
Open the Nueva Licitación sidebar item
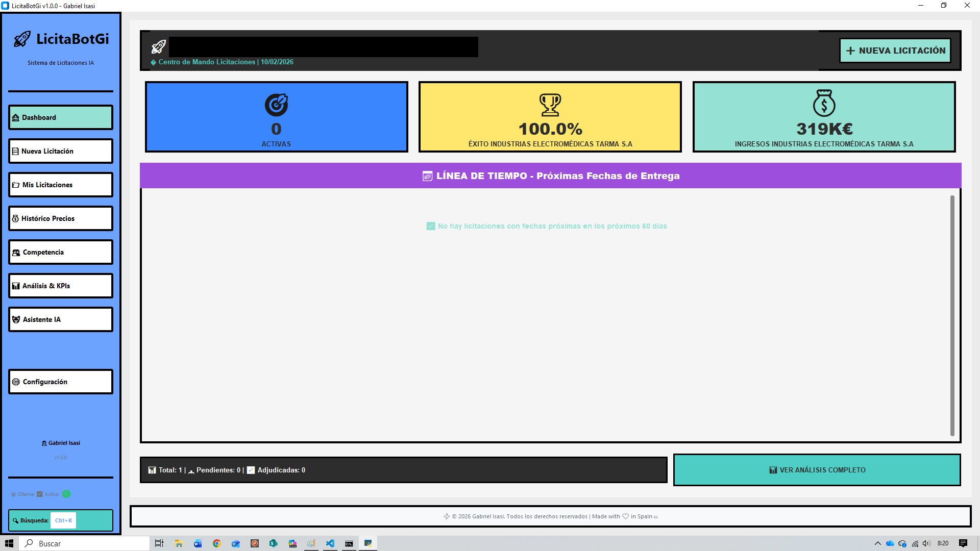click(x=60, y=151)
